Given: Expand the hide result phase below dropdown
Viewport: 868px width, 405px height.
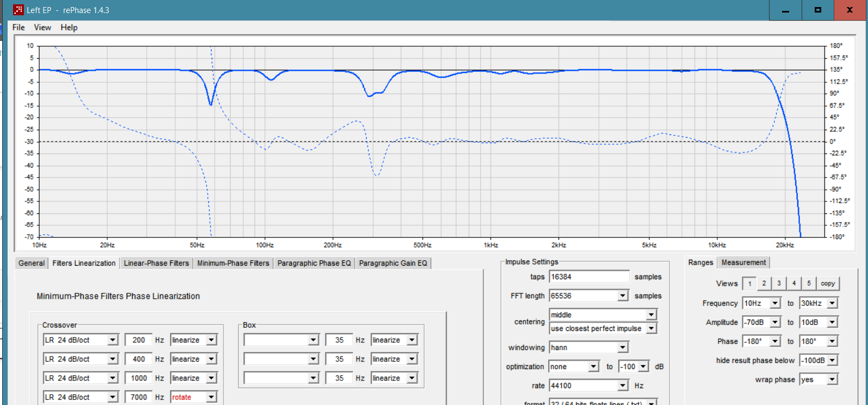Looking at the screenshot, I should (833, 361).
